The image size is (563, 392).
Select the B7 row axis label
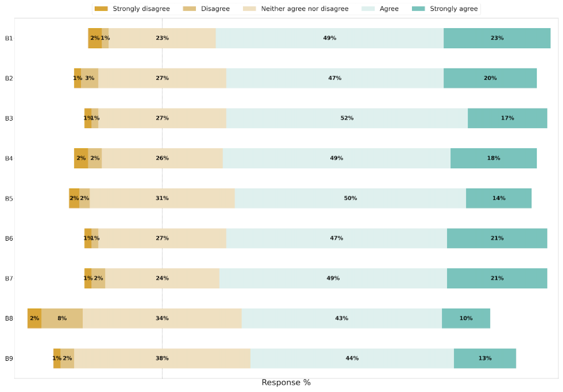coord(9,278)
